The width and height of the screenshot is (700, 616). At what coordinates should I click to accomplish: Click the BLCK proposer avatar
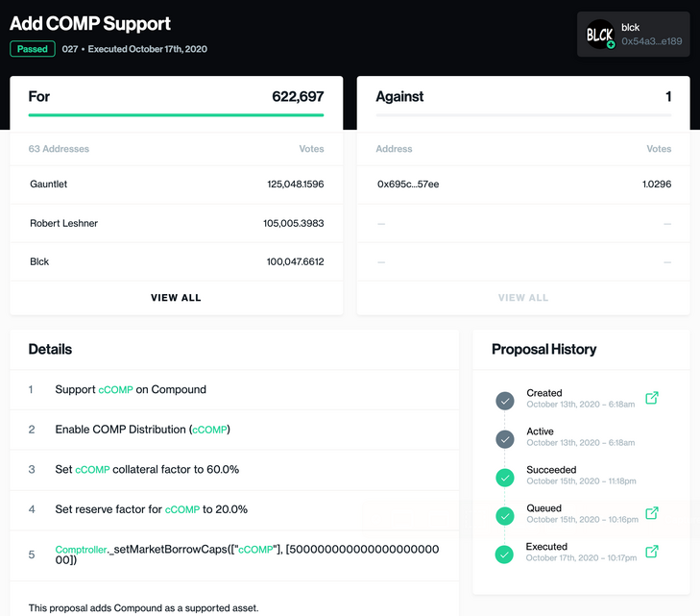[x=600, y=34]
